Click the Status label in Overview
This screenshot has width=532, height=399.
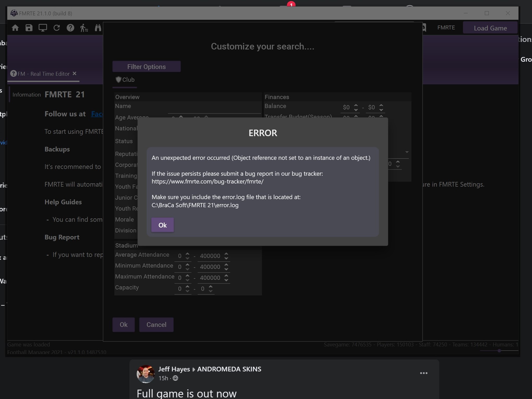[124, 141]
